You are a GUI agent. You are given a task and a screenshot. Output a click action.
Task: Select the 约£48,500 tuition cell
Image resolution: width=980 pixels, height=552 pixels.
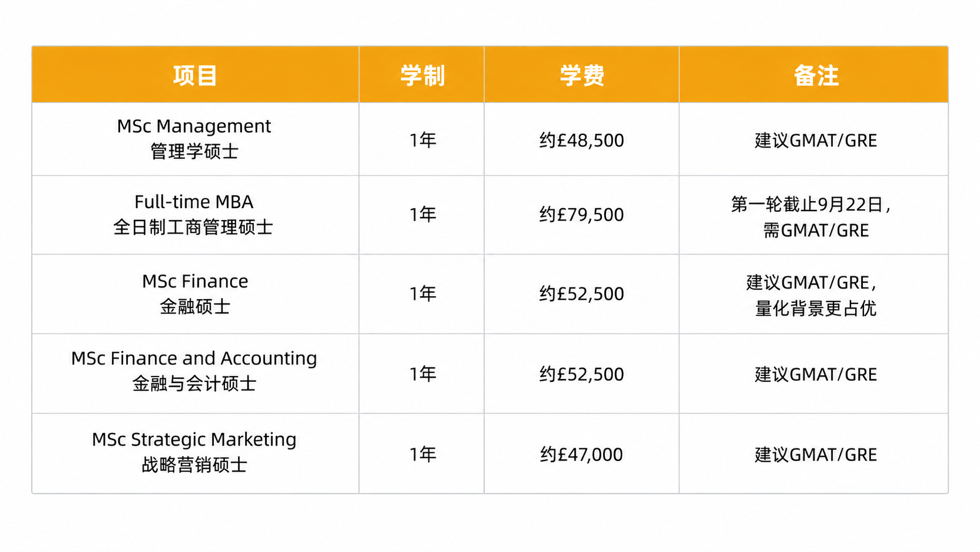click(581, 139)
